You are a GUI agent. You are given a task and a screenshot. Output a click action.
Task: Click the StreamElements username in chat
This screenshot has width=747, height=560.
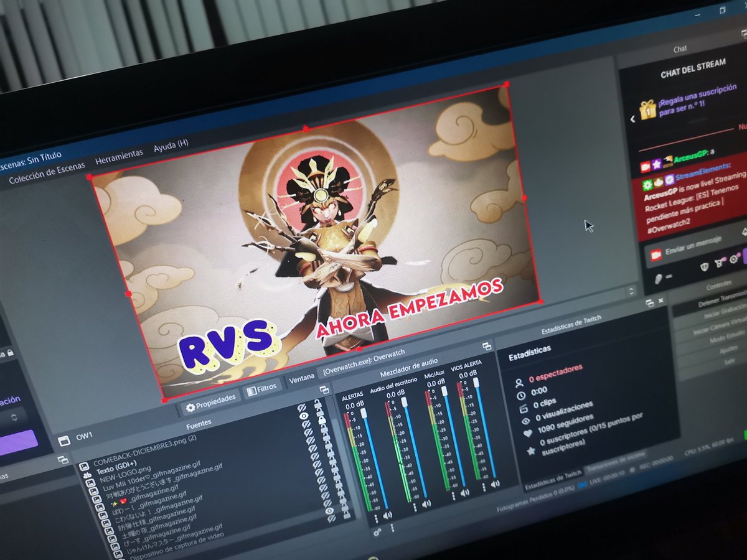[x=703, y=172]
